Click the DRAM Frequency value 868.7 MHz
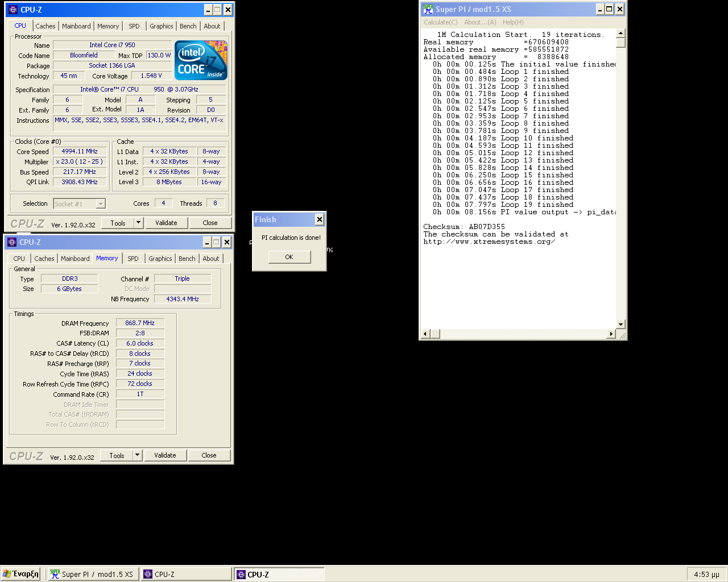The width and height of the screenshot is (728, 582). 140,323
